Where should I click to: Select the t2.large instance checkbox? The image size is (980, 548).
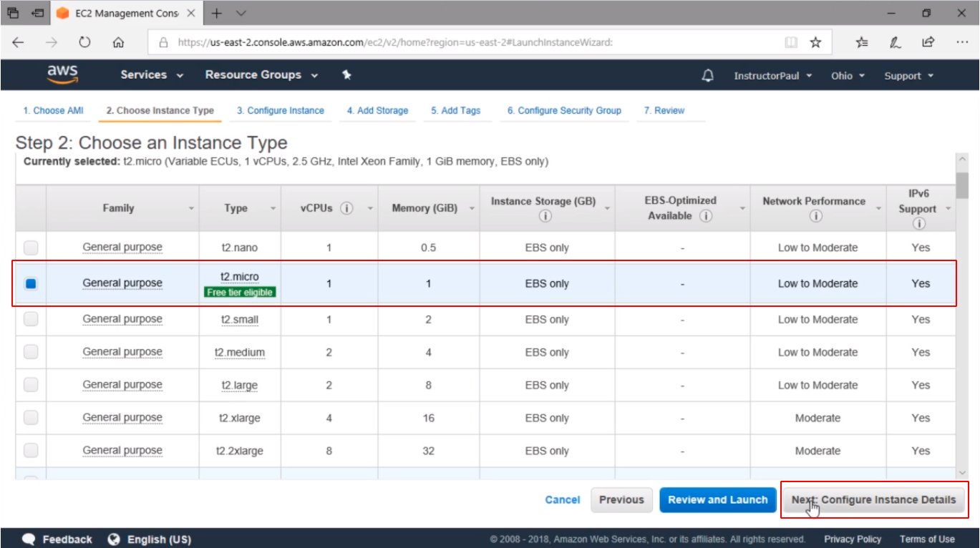31,385
